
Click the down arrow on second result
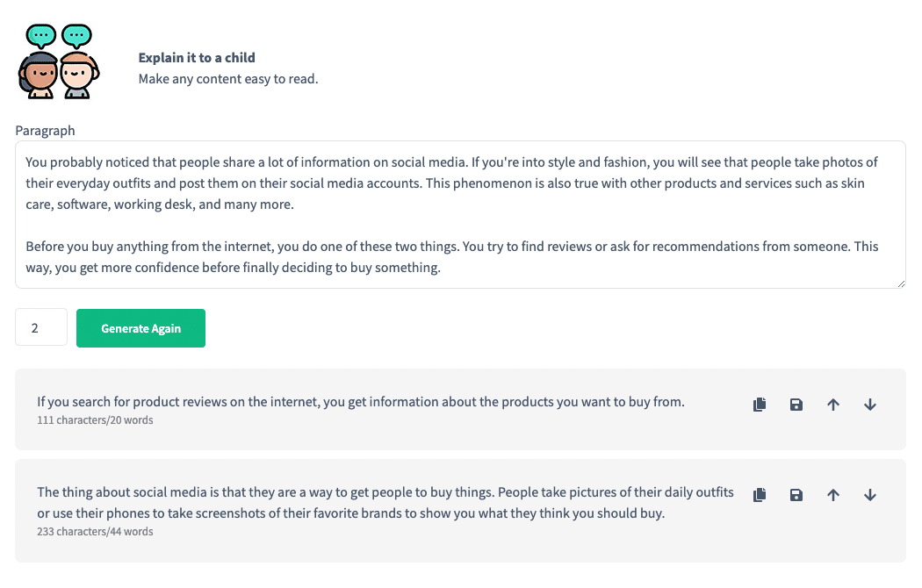[870, 495]
